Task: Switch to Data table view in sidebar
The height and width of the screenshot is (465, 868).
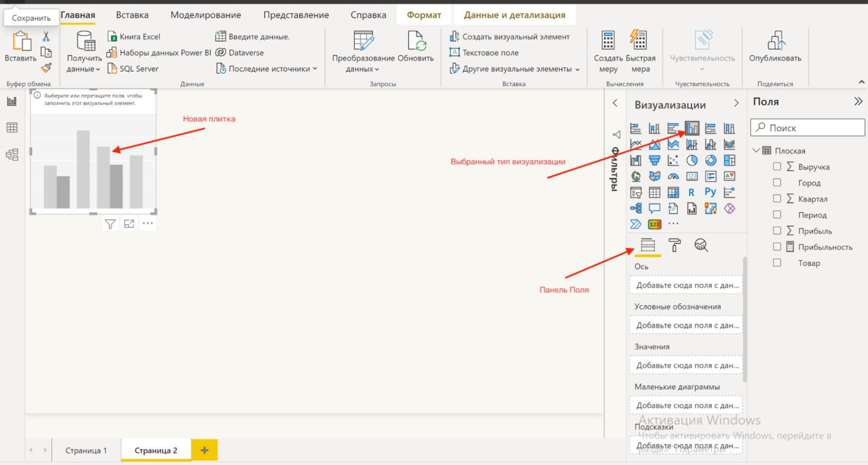Action: [x=12, y=128]
